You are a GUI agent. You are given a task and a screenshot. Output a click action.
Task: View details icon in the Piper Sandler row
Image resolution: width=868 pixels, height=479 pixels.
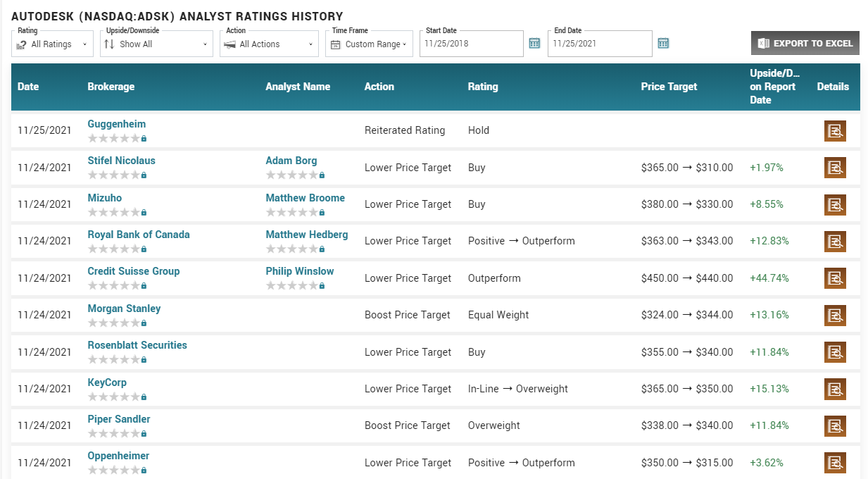(x=835, y=426)
